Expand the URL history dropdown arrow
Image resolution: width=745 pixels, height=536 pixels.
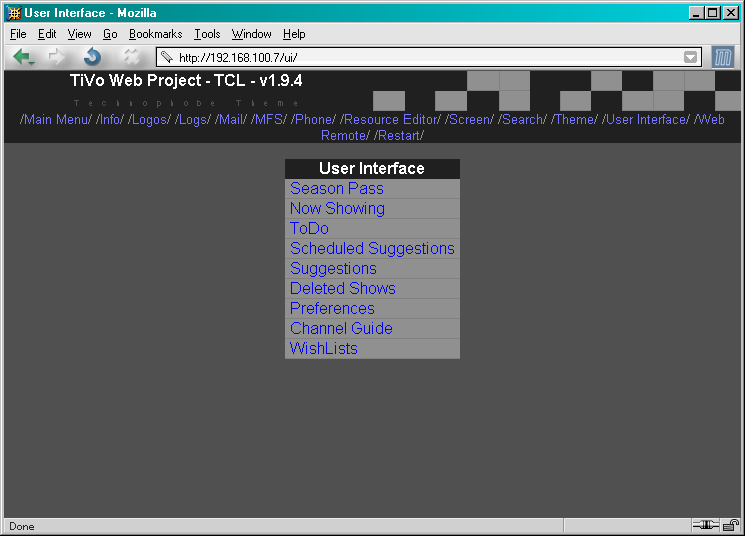click(690, 57)
